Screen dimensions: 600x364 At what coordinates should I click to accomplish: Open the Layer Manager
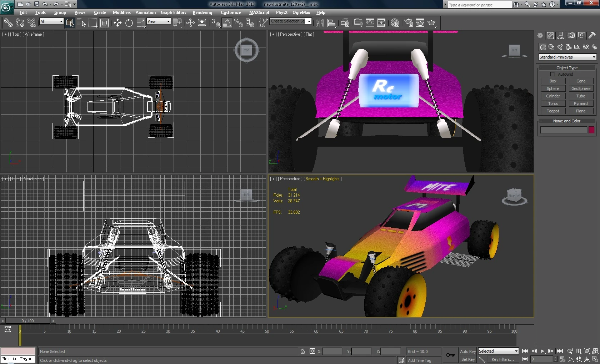(x=345, y=23)
